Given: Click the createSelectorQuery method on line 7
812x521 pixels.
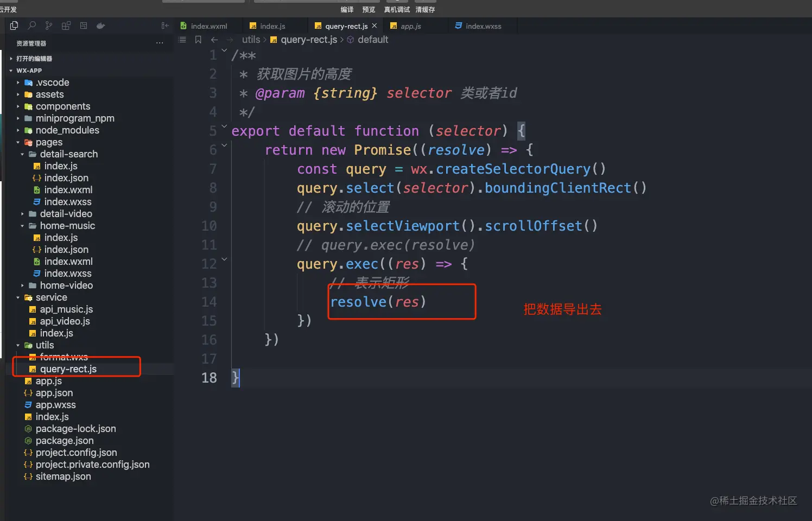Looking at the screenshot, I should click(x=513, y=169).
